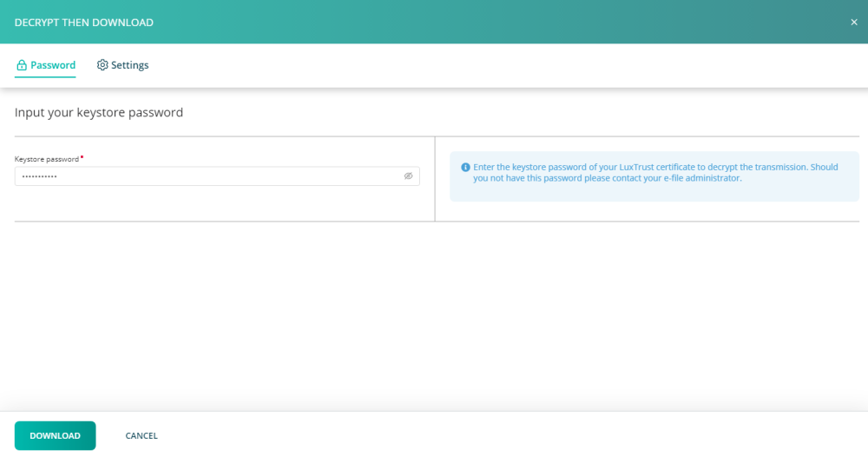Click the blue info circle icon

coord(465,167)
